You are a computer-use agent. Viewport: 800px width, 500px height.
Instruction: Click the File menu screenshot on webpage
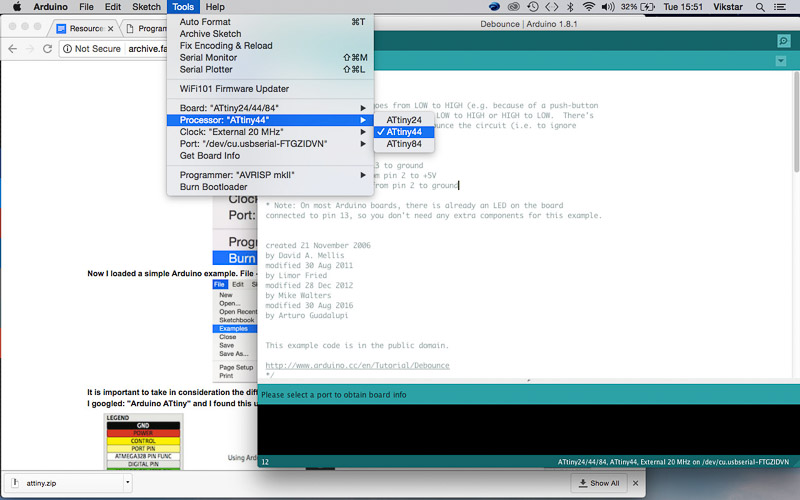click(x=235, y=330)
